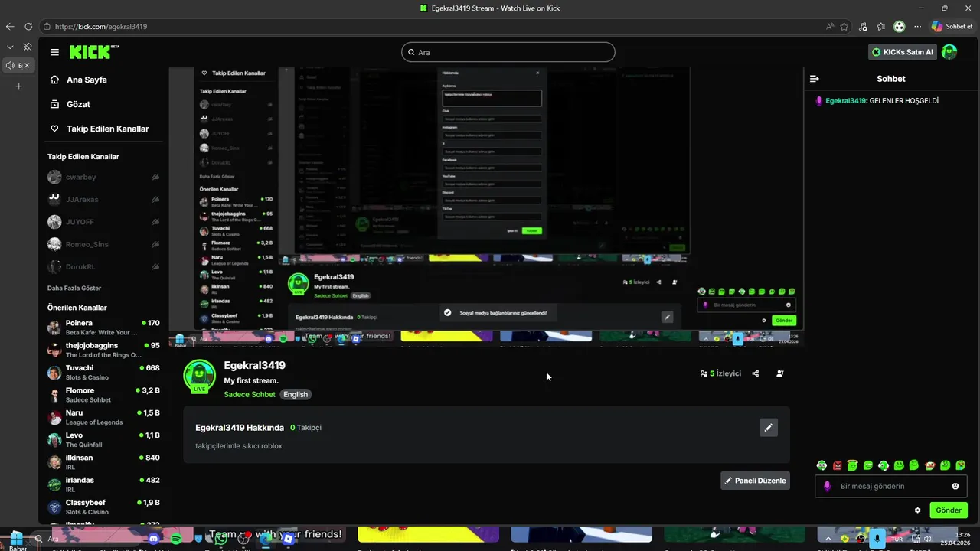Insert the halo emote
The width and height of the screenshot is (980, 551).
pyautogui.click(x=852, y=465)
